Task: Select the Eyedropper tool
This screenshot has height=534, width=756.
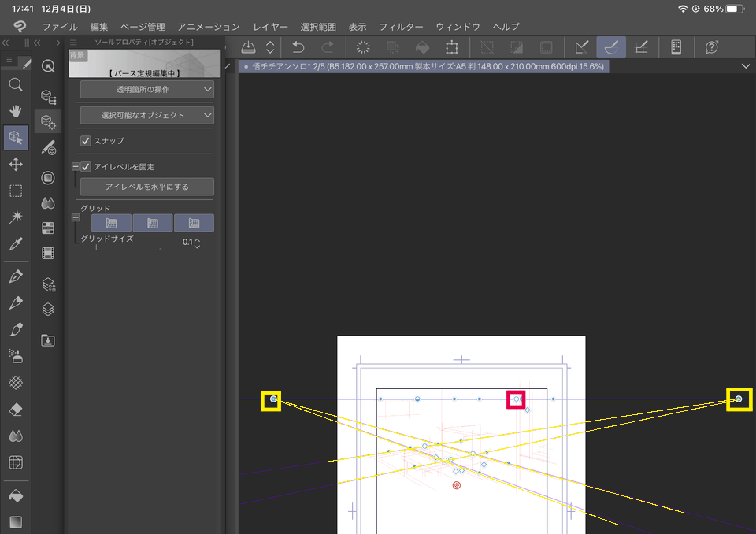Action: coord(15,243)
